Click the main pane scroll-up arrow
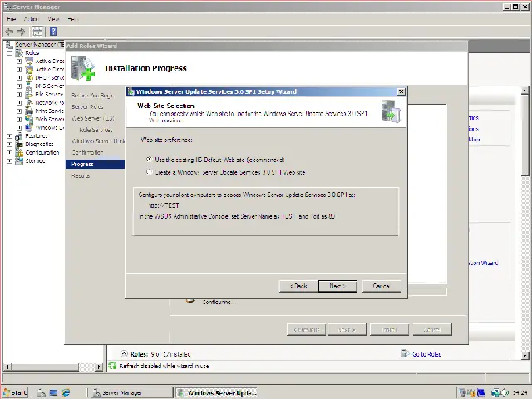Image resolution: width=532 pixels, height=399 pixels. (x=525, y=91)
